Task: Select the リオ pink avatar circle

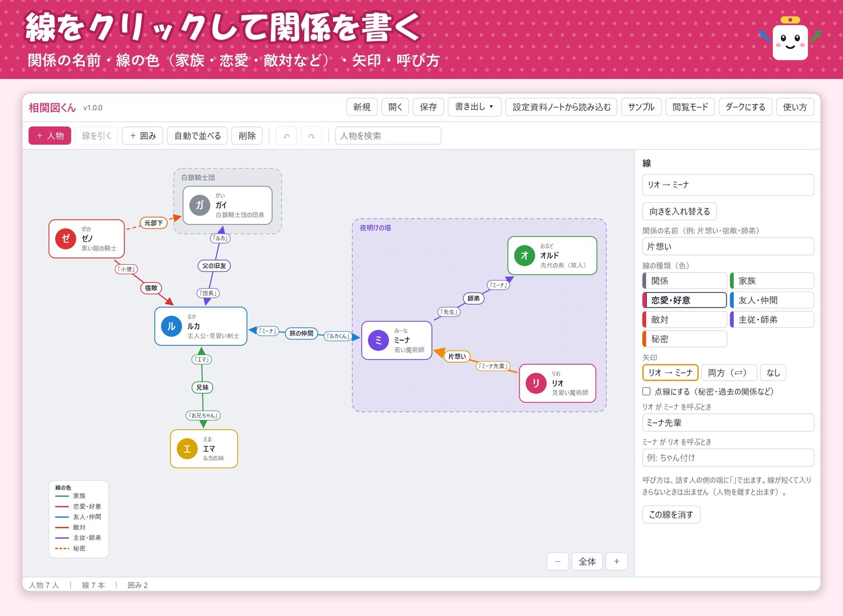Action: (536, 383)
